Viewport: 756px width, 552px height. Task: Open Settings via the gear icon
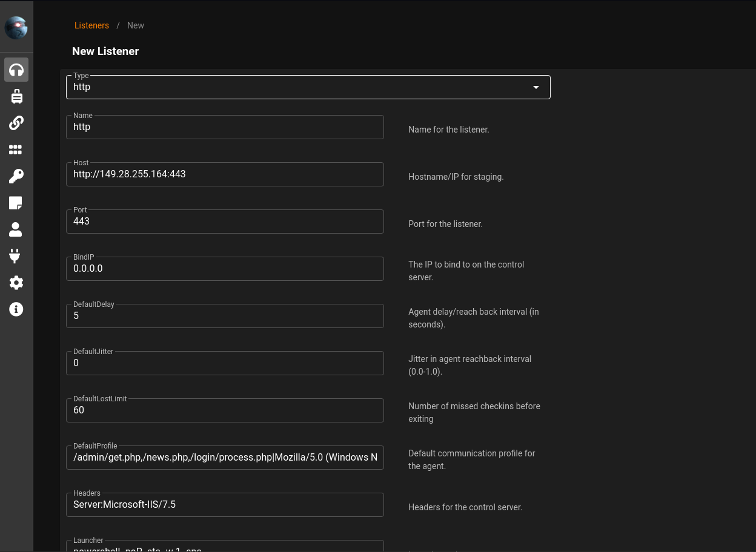[x=16, y=283]
